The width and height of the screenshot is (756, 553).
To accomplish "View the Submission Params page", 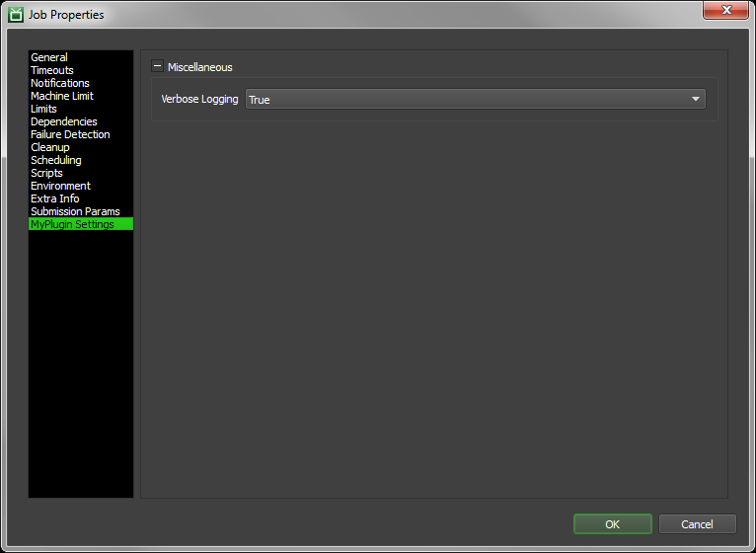I will click(x=81, y=211).
